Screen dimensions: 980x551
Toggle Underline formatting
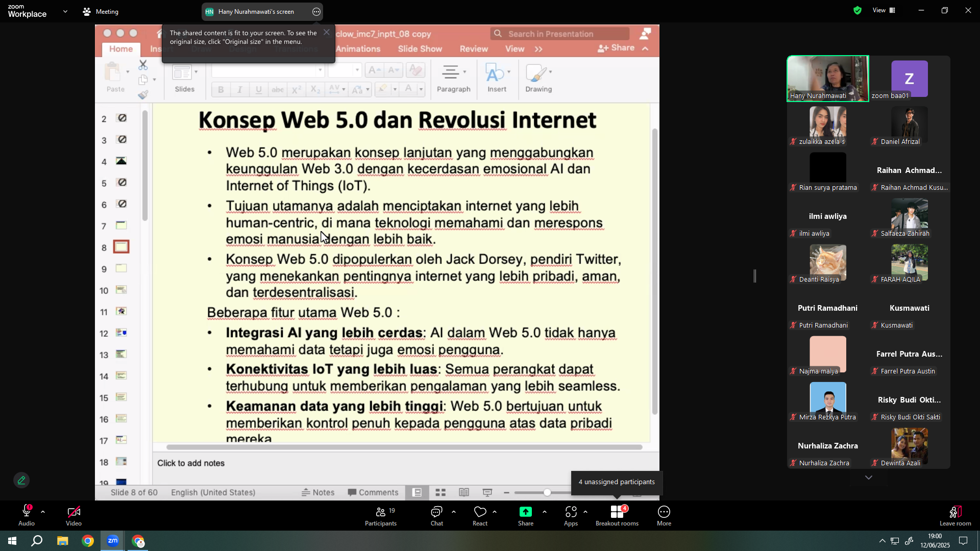[259, 90]
